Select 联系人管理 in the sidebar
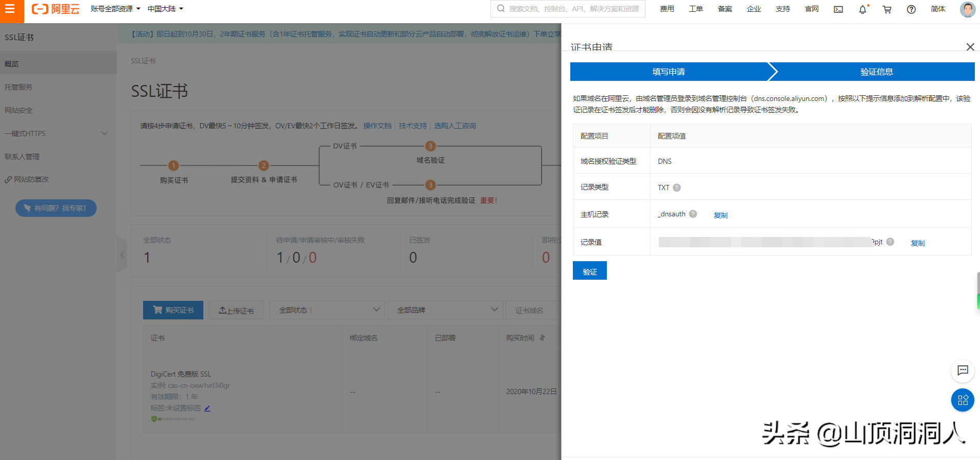 pos(58,157)
